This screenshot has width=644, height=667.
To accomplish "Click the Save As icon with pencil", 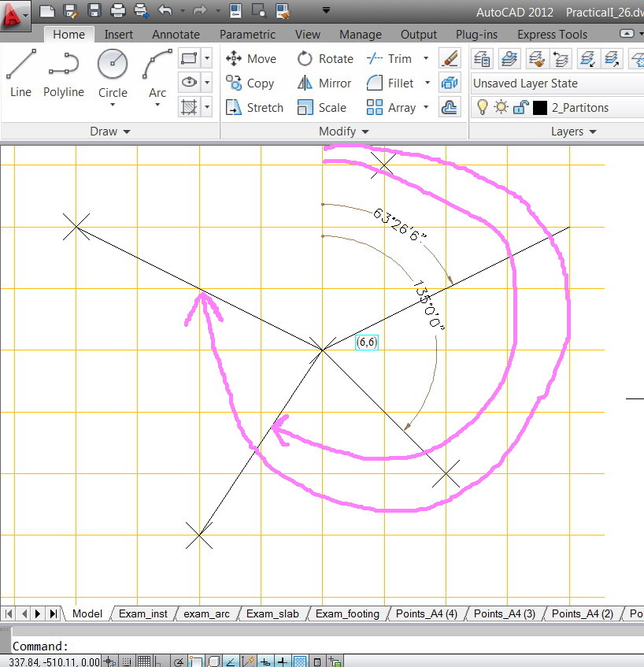I will click(71, 11).
